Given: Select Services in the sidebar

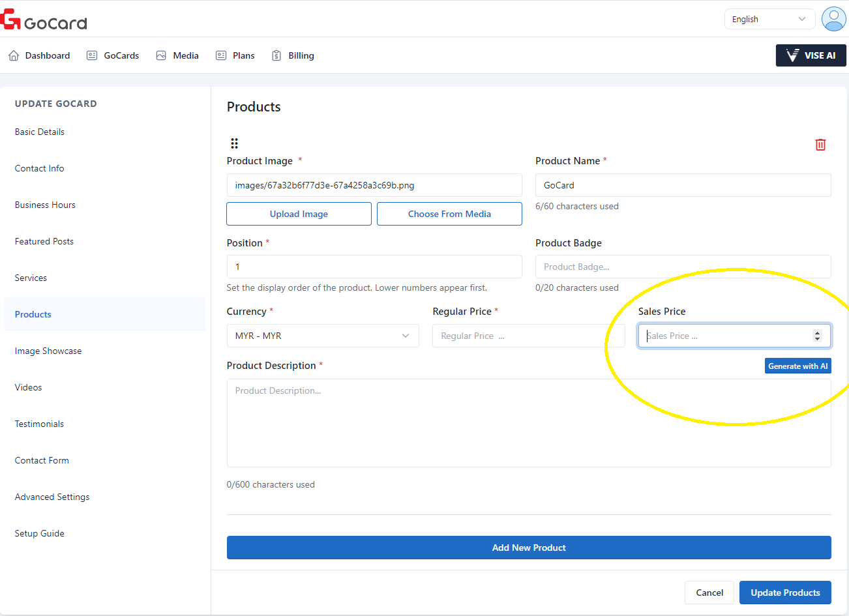Looking at the screenshot, I should click(31, 278).
